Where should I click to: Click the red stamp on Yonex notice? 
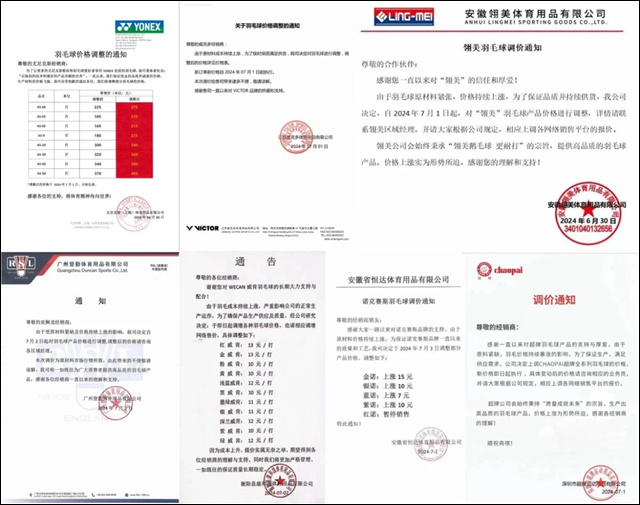pos(133,213)
